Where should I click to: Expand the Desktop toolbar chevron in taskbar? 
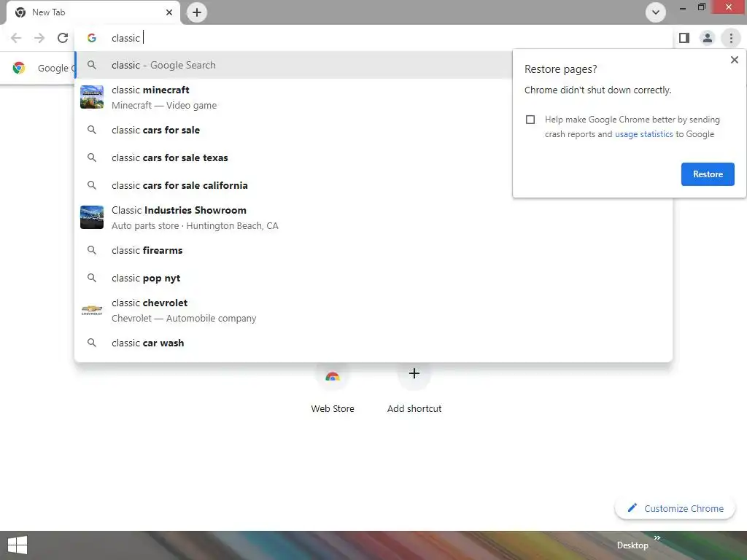tap(657, 537)
